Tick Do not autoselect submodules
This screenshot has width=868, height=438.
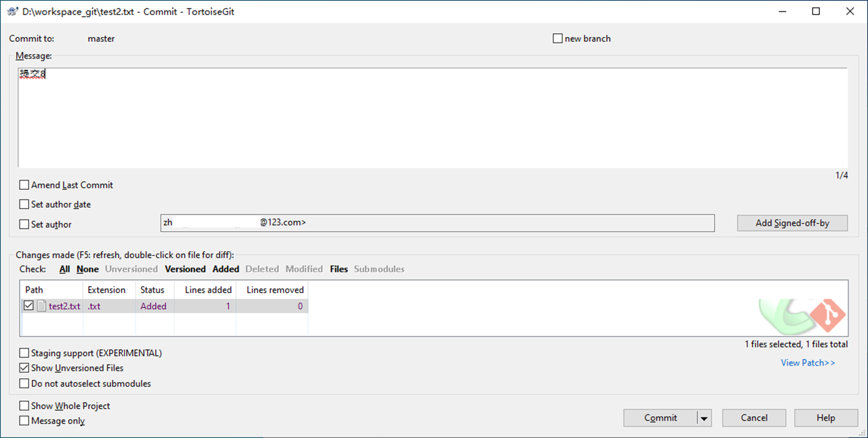coord(24,383)
